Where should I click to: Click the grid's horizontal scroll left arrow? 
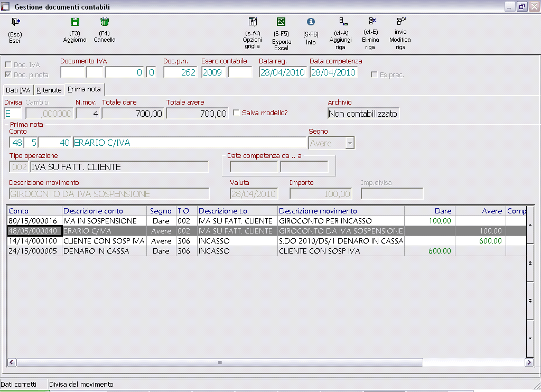(12, 362)
